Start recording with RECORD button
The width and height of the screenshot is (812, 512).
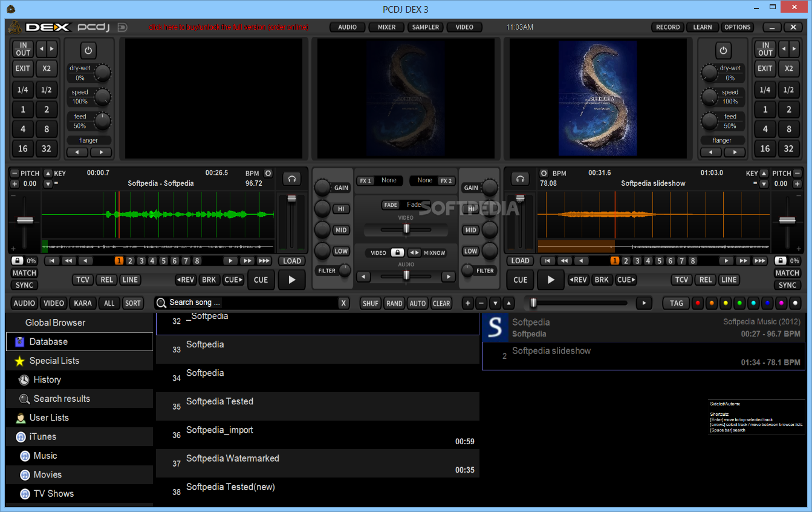[668, 27]
